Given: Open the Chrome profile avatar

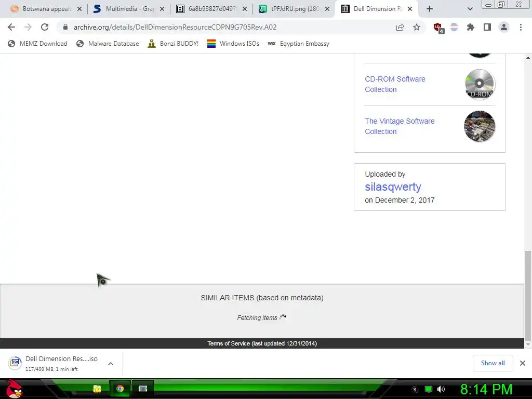Looking at the screenshot, I should 504,27.
